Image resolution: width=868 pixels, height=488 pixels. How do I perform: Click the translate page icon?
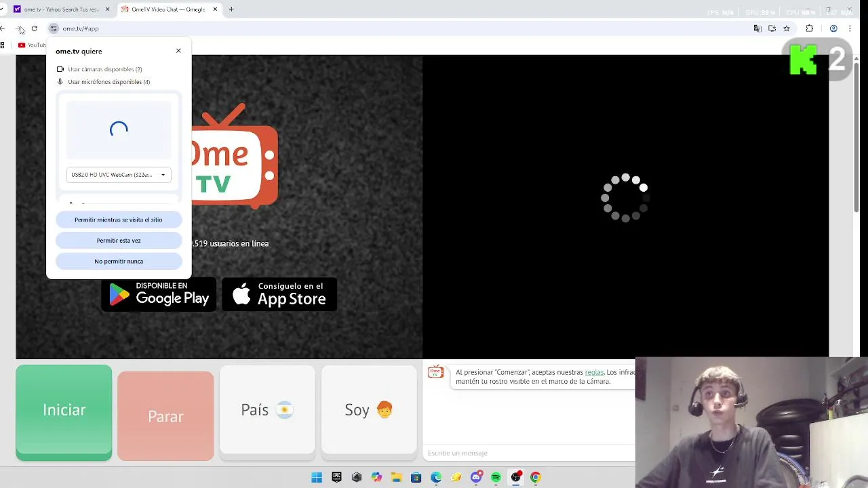tap(757, 28)
